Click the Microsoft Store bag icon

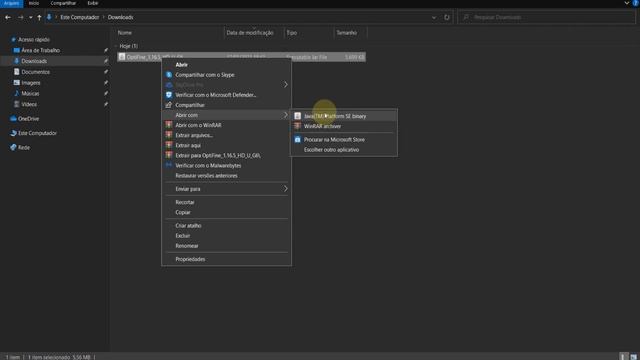click(x=298, y=140)
